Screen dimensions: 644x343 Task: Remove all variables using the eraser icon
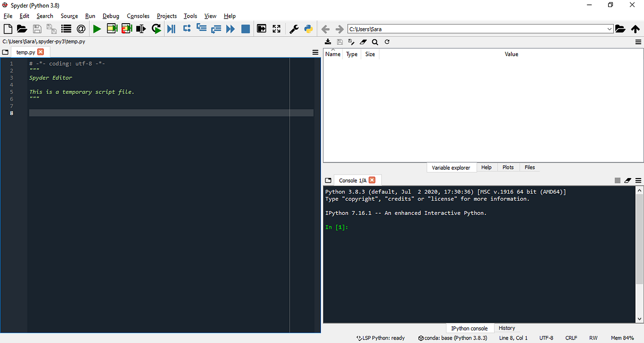(x=363, y=41)
